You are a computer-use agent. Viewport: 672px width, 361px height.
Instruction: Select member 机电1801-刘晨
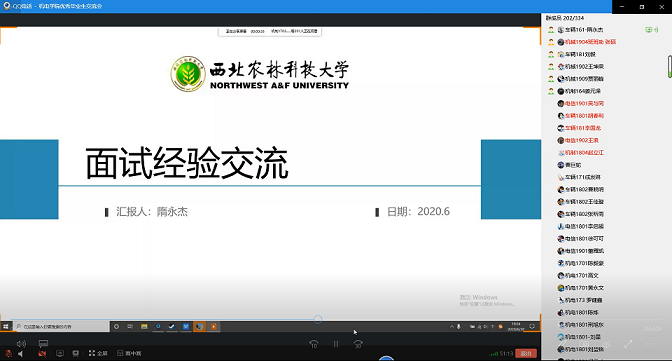tap(604, 337)
